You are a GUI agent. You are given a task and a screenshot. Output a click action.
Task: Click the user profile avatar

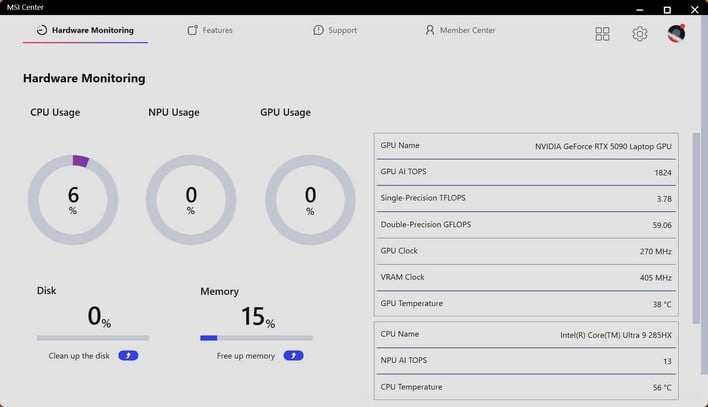(676, 33)
